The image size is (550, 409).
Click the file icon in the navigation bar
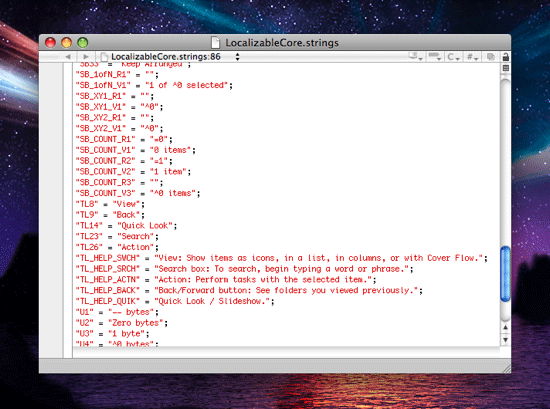pyautogui.click(x=103, y=56)
